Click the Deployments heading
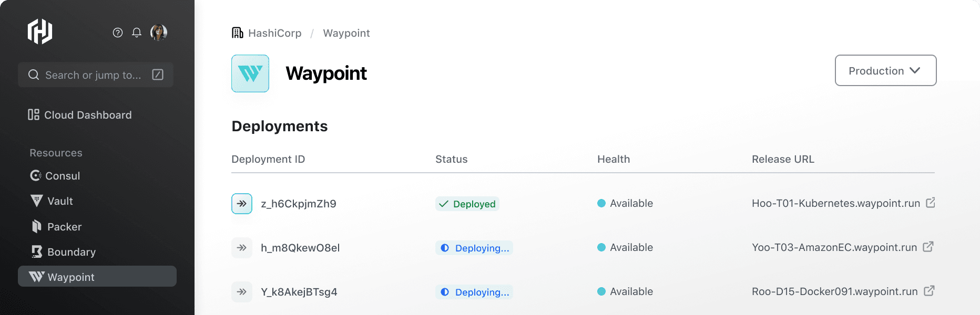 280,126
